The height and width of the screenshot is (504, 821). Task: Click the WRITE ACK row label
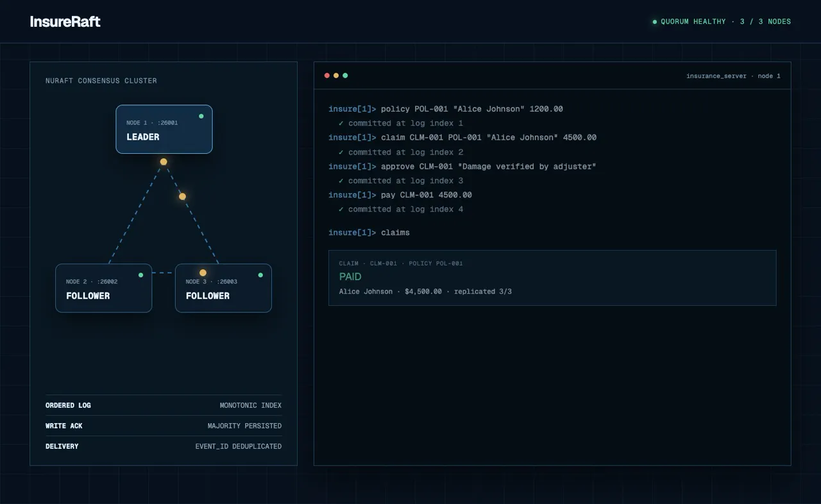(x=64, y=426)
